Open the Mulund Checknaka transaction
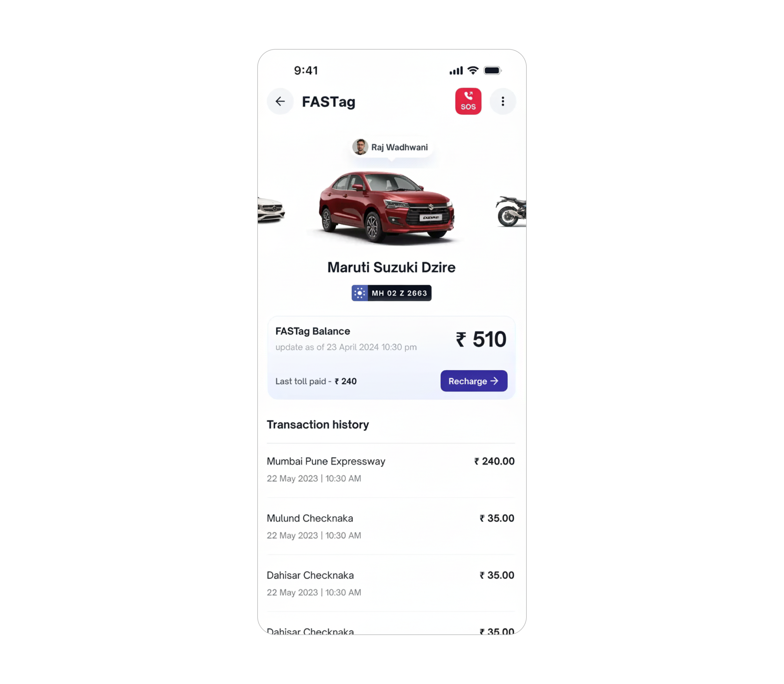This screenshot has width=784, height=684. (391, 526)
